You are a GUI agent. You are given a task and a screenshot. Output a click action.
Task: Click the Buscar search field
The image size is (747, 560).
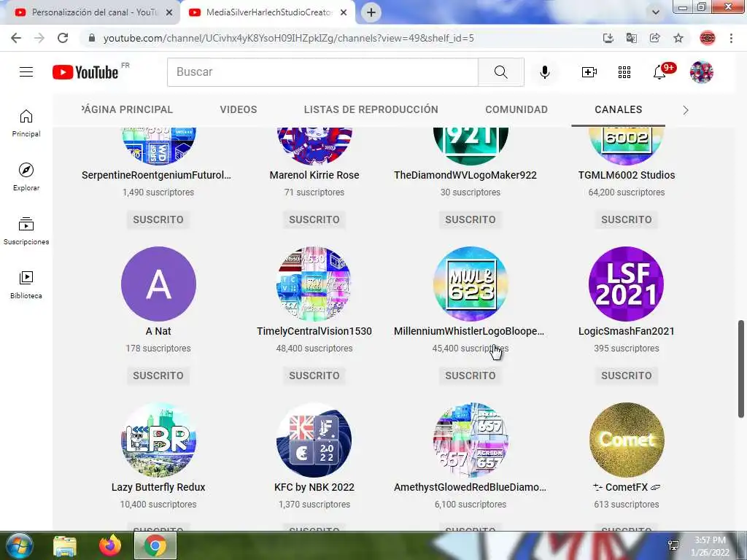[322, 72]
